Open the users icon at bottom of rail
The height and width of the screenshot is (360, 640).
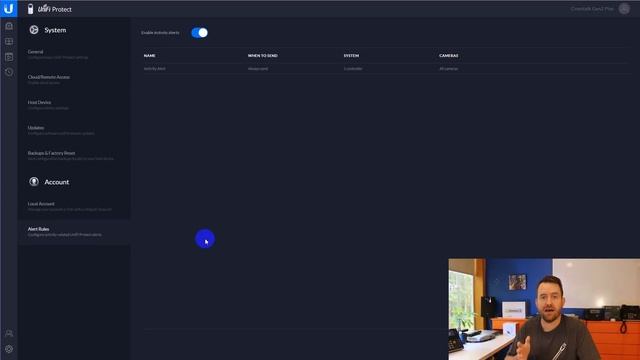tap(9, 333)
